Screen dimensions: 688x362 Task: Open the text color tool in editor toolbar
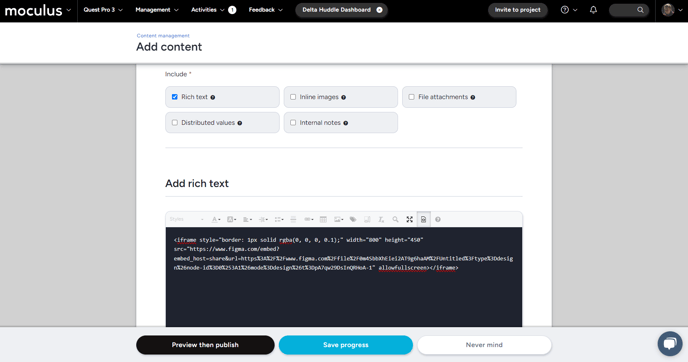point(216,219)
